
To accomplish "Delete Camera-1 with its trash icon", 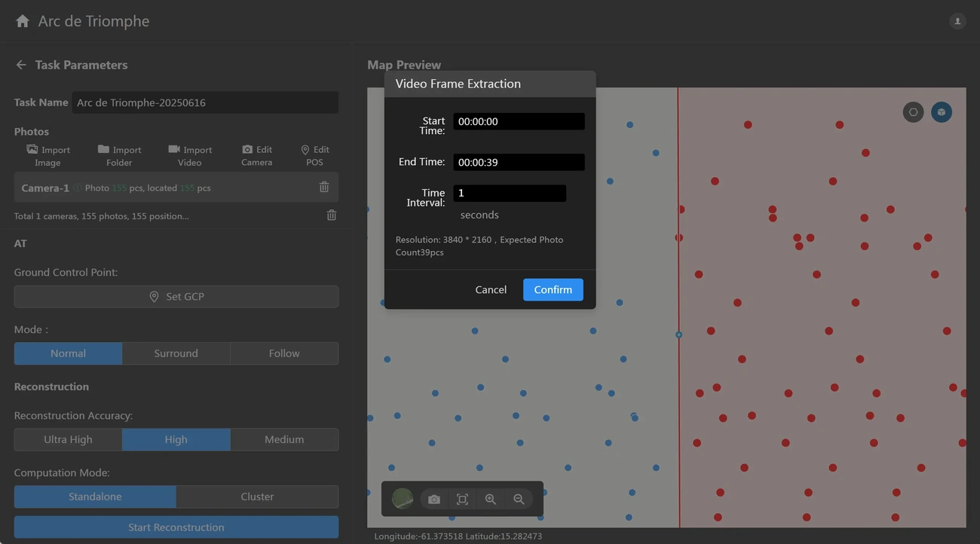I will [x=324, y=188].
